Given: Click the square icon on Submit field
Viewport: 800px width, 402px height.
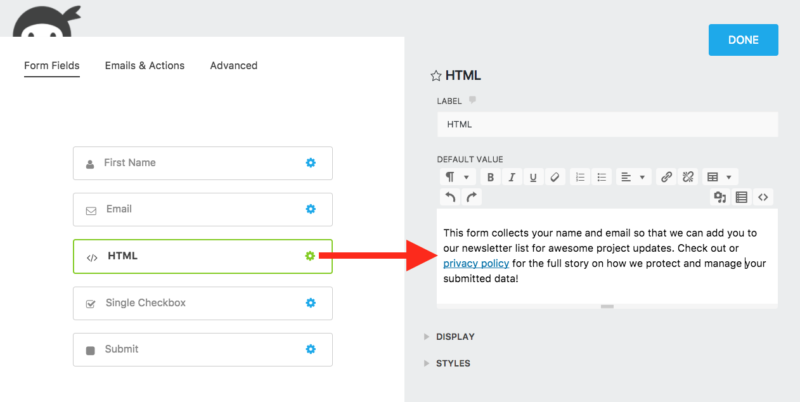Looking at the screenshot, I should [x=90, y=350].
